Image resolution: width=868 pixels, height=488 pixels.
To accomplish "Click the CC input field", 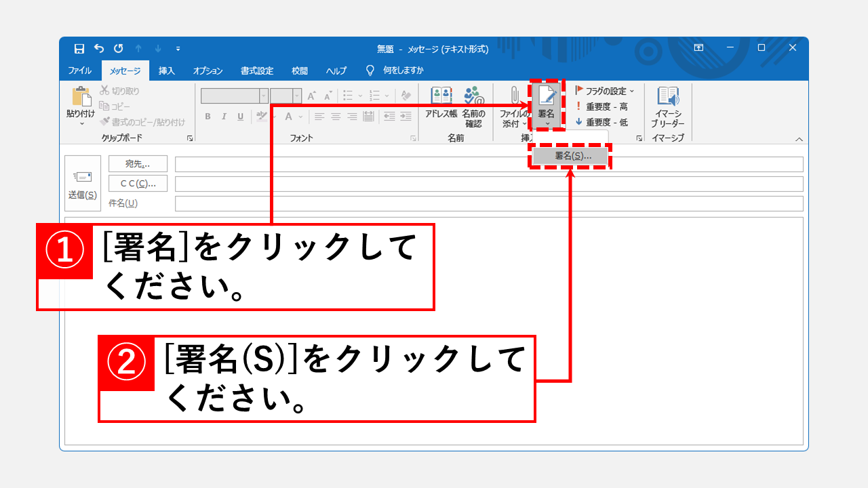I will click(489, 184).
